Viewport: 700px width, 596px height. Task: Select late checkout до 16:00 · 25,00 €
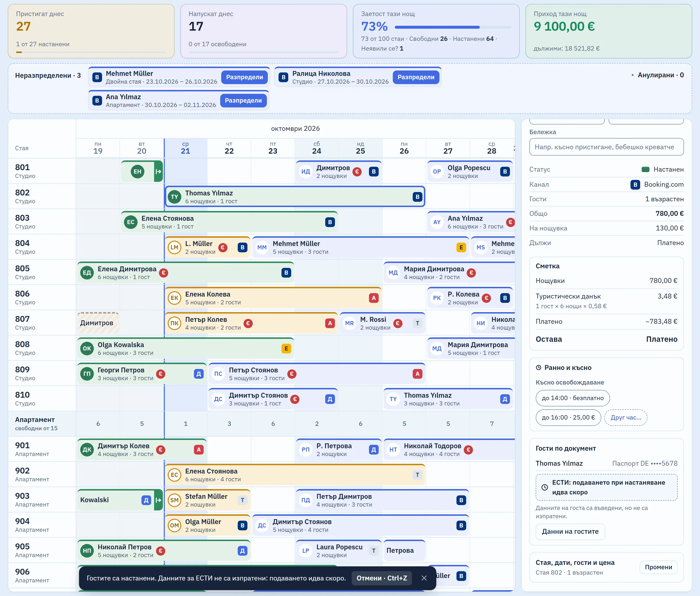(568, 418)
